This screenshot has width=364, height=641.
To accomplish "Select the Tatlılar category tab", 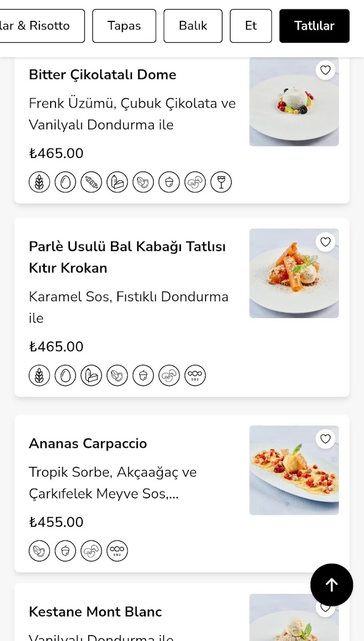I will 314,26.
